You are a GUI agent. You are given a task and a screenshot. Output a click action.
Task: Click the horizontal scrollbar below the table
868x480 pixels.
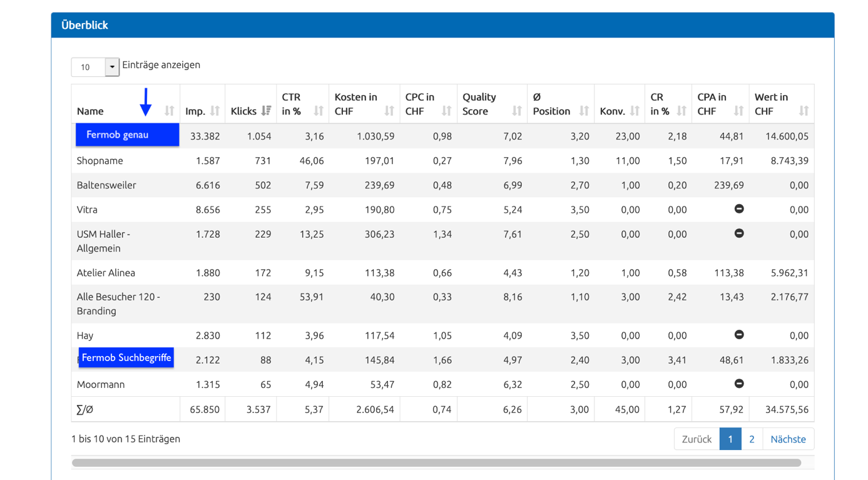click(x=436, y=463)
